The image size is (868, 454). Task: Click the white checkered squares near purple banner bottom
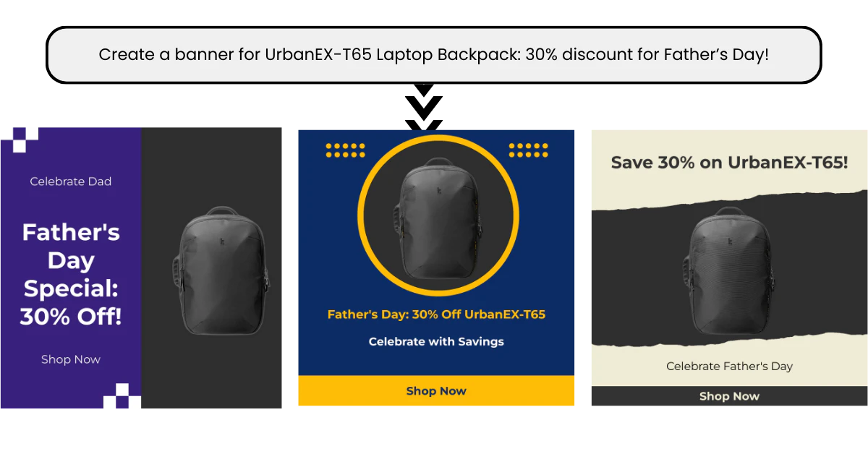click(x=122, y=396)
